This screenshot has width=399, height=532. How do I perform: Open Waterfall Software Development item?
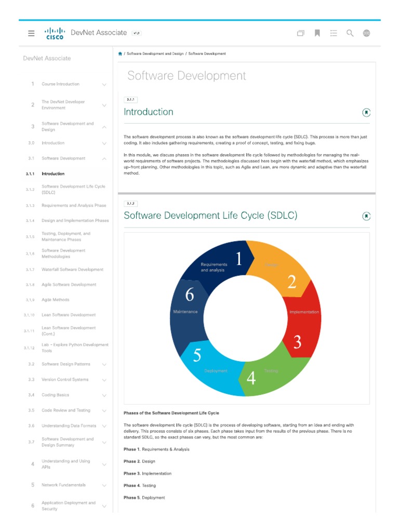click(x=72, y=270)
